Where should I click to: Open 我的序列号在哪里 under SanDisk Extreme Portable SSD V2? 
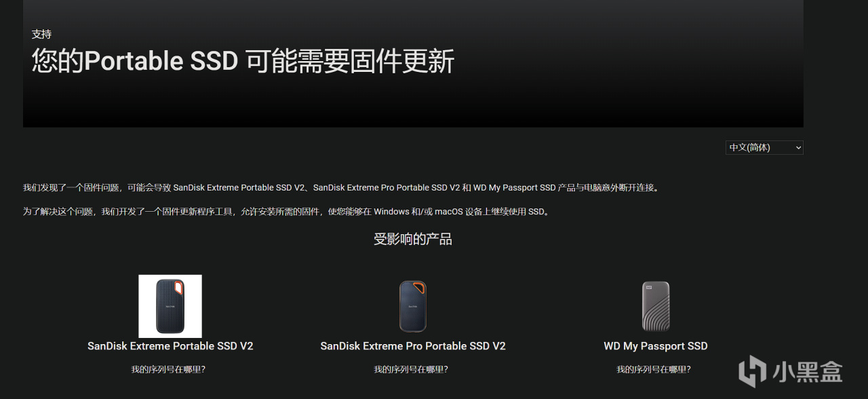(x=168, y=369)
